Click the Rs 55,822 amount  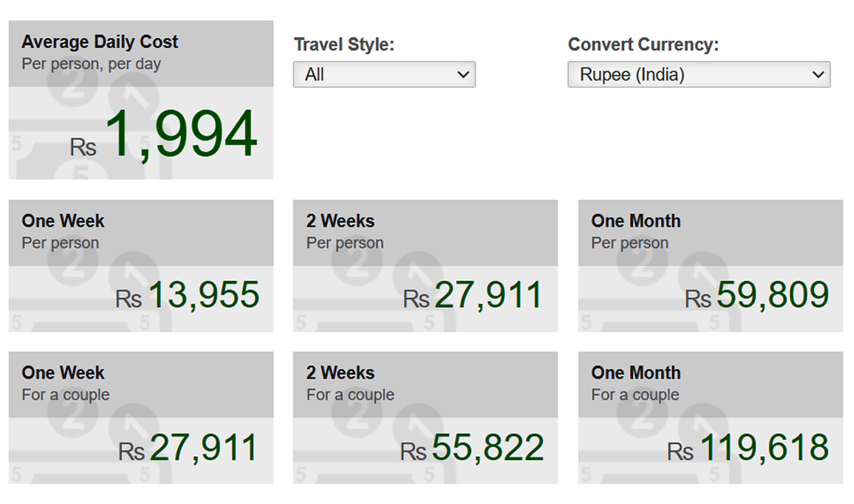click(472, 447)
